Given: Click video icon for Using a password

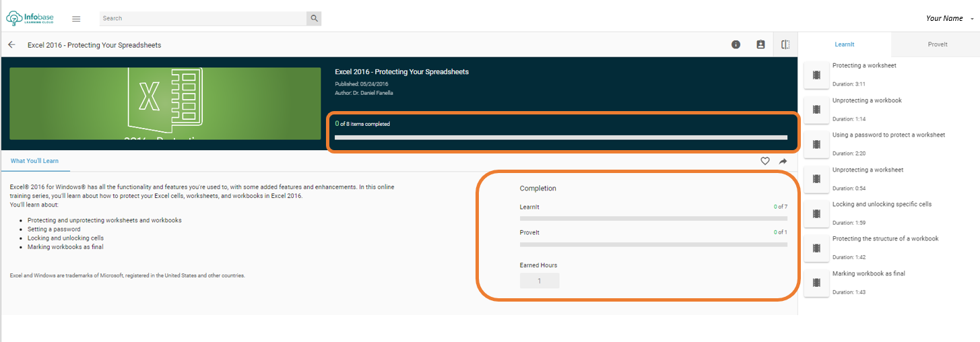Looking at the screenshot, I should pos(816,144).
